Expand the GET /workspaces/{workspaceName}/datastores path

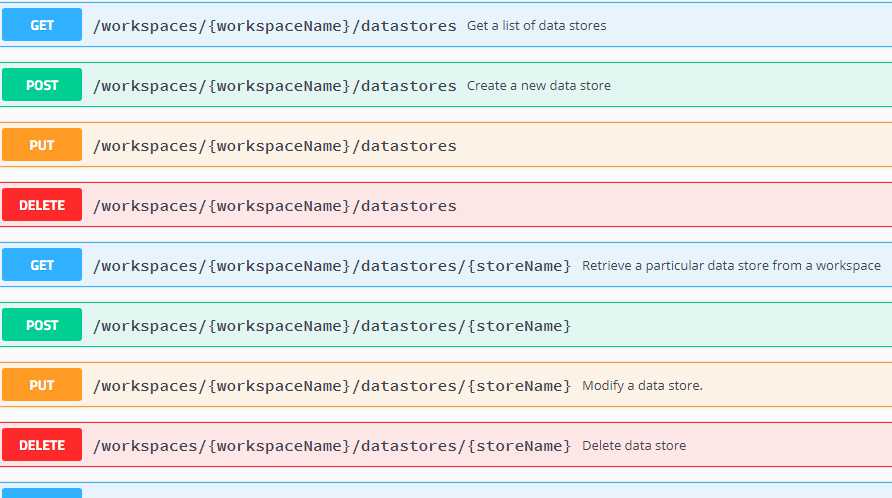pyautogui.click(x=275, y=26)
